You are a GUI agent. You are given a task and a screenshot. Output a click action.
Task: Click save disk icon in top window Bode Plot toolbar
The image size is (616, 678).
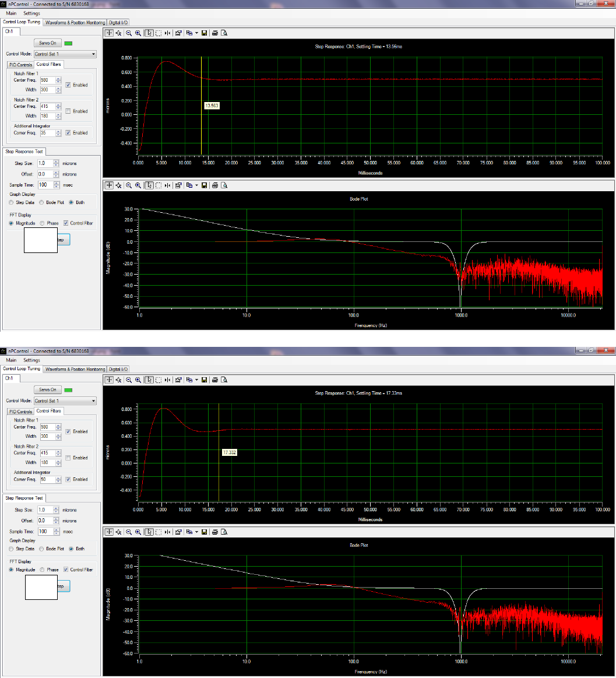click(205, 185)
